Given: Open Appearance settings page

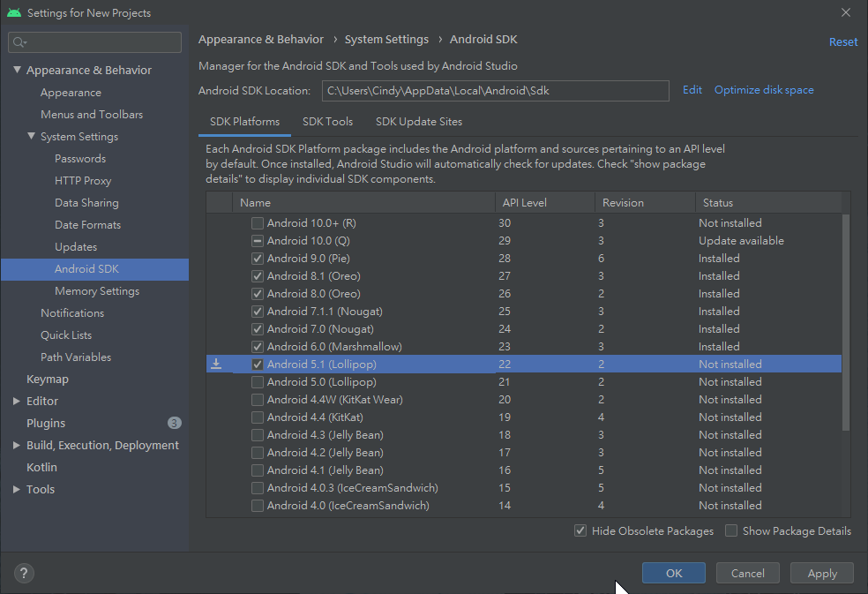Looking at the screenshot, I should (71, 92).
